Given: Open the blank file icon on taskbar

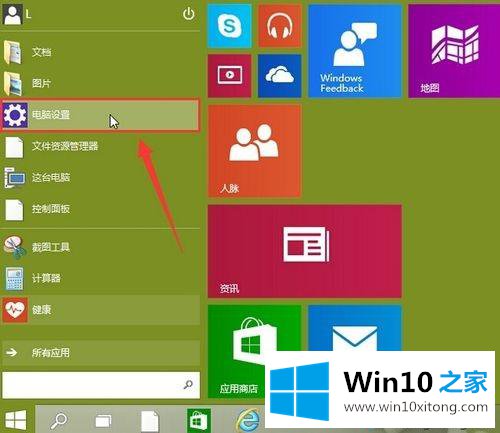Looking at the screenshot, I should [x=149, y=421].
